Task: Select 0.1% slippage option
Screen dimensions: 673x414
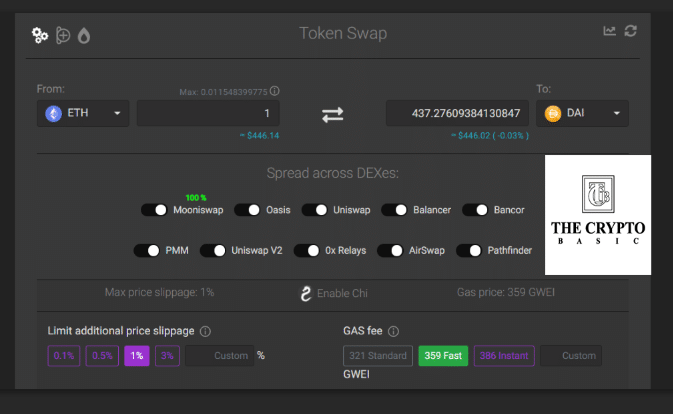Action: (x=64, y=356)
